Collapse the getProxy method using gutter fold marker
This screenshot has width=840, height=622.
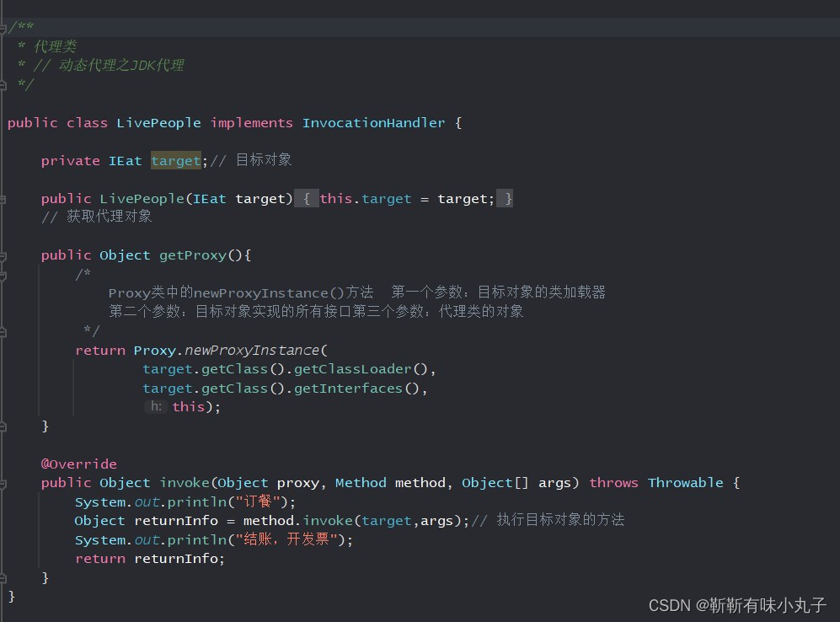point(3,256)
